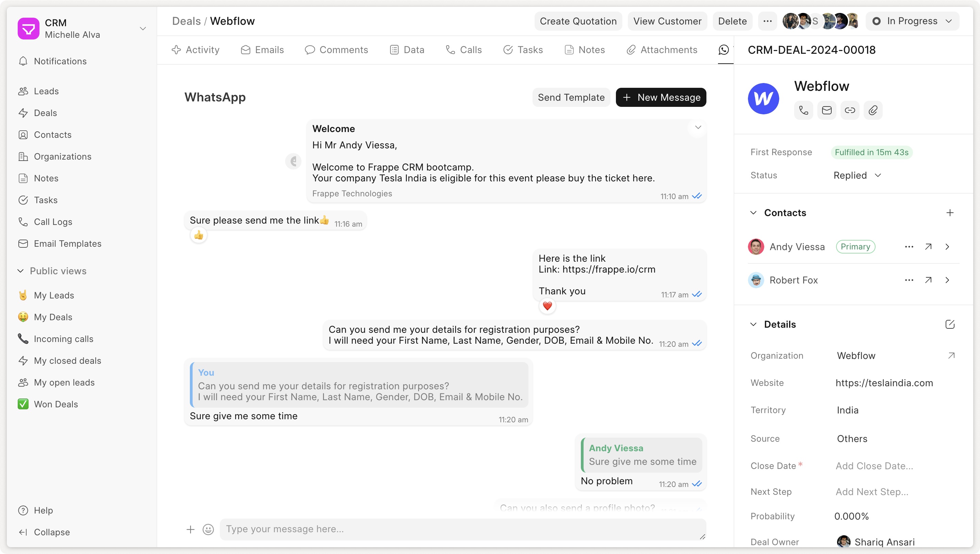Open Call Logs in sidebar
980x554 pixels.
(53, 222)
